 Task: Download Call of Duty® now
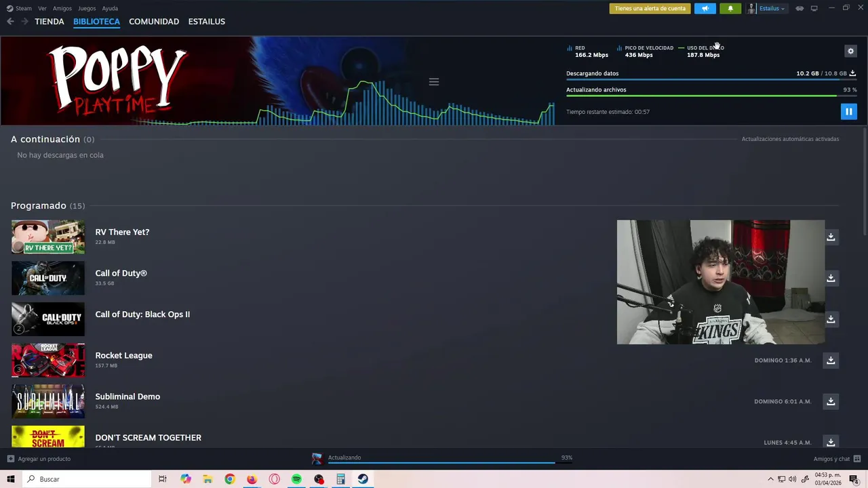click(831, 278)
